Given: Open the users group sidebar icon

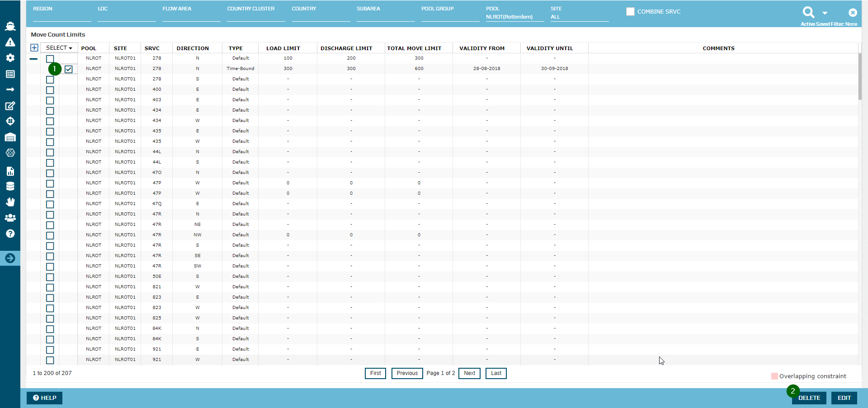Looking at the screenshot, I should 10,218.
